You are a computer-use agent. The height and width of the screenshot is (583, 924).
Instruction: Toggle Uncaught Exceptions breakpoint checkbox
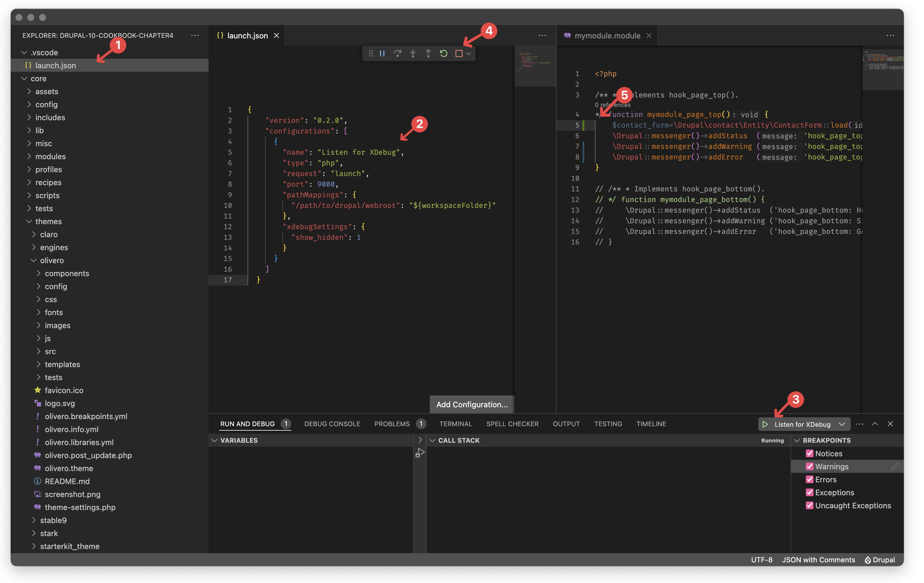click(x=810, y=506)
